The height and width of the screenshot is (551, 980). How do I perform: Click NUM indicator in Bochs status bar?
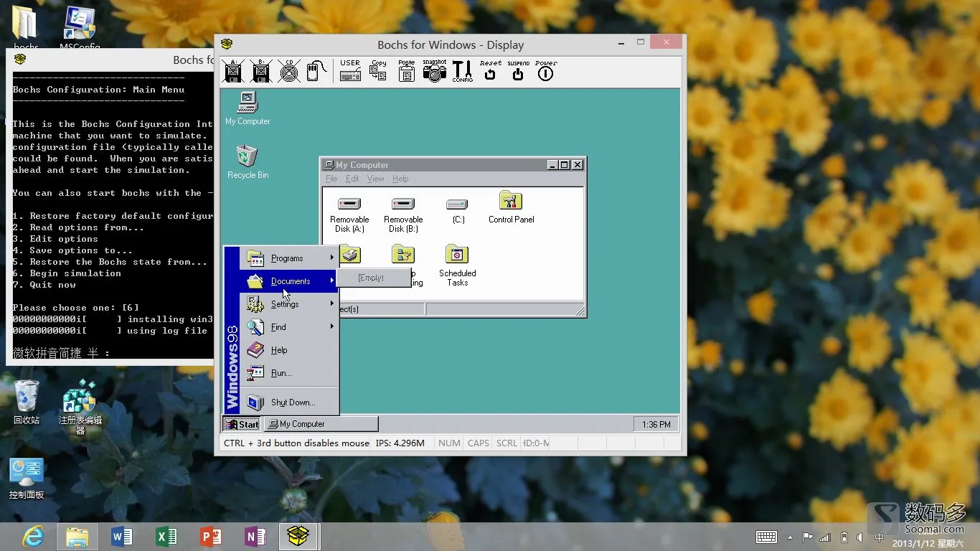click(449, 443)
